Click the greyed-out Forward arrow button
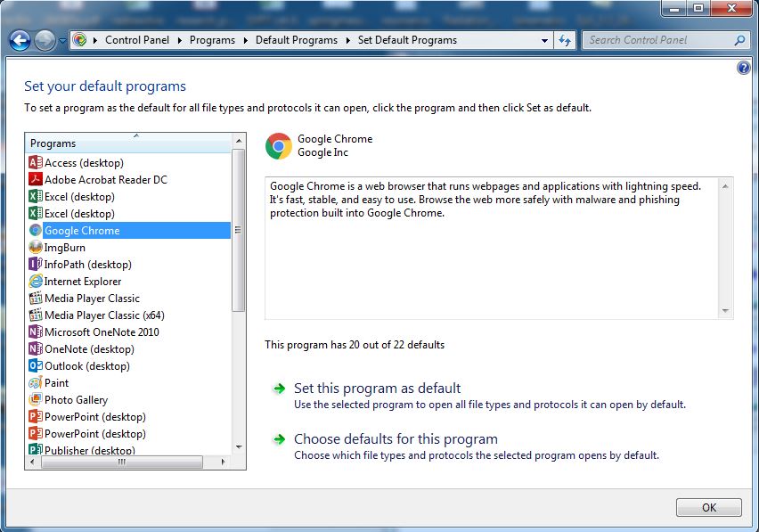759x532 pixels. click(x=45, y=41)
